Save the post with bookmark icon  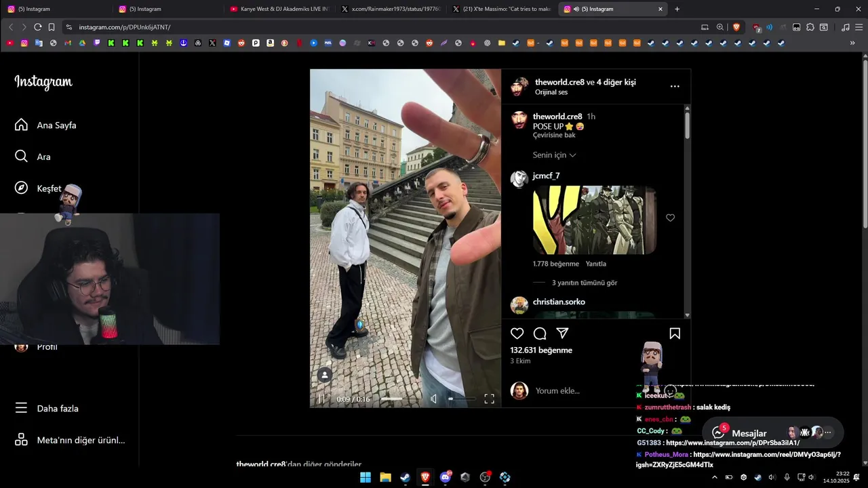point(675,333)
